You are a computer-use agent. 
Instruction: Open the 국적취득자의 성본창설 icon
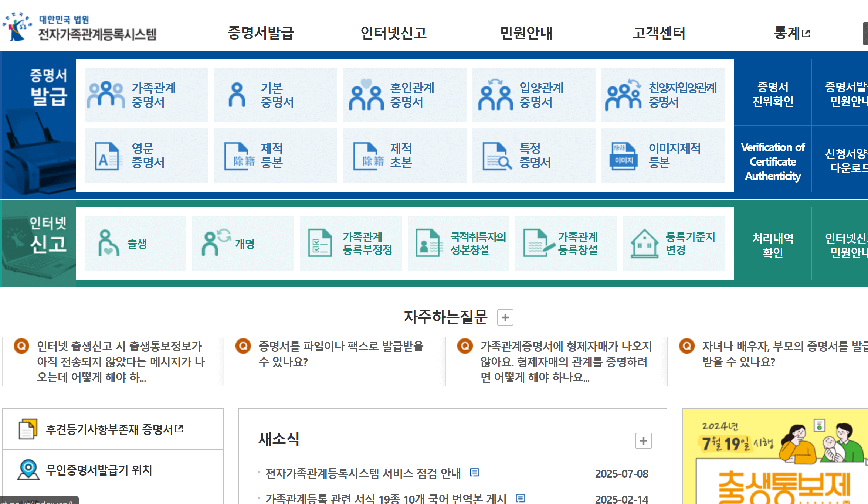coord(458,243)
